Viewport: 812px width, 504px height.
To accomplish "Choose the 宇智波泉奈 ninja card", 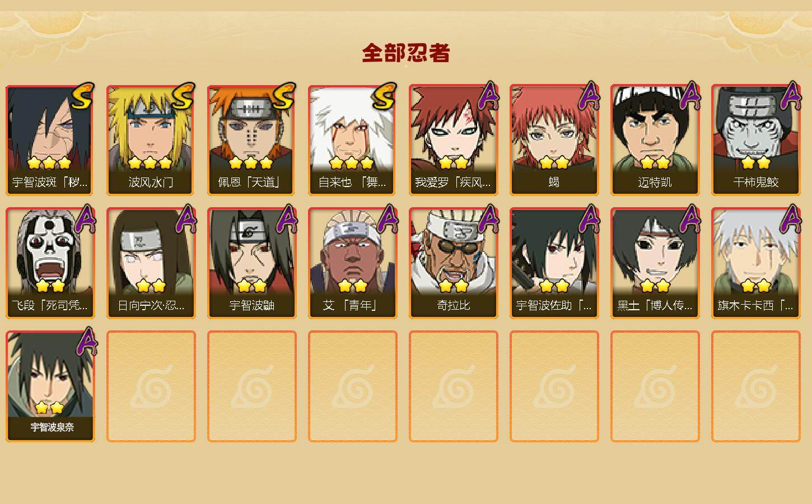I will tap(50, 386).
